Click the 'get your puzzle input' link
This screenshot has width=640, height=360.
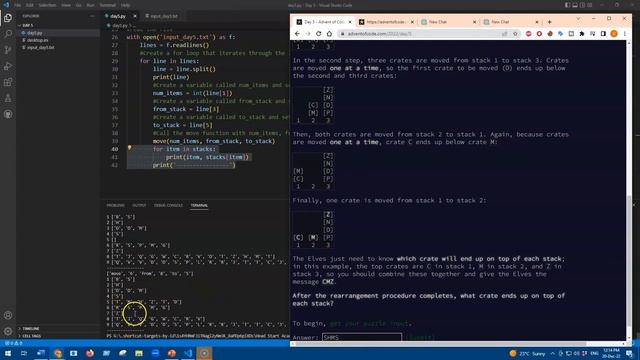(x=369, y=323)
